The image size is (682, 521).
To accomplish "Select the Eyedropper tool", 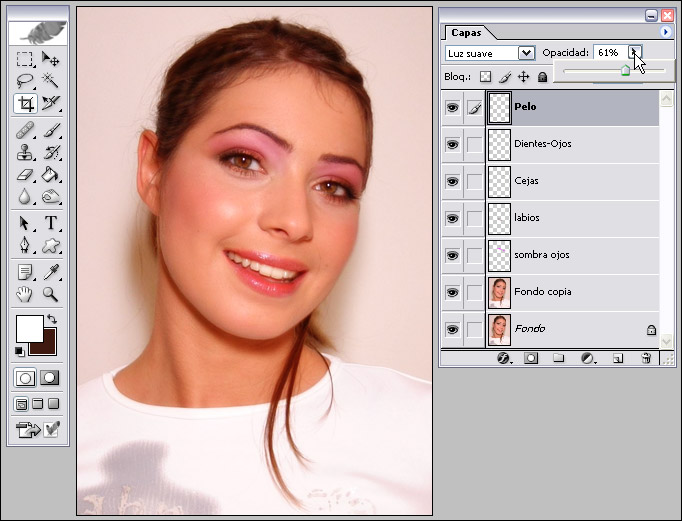I will [50, 272].
